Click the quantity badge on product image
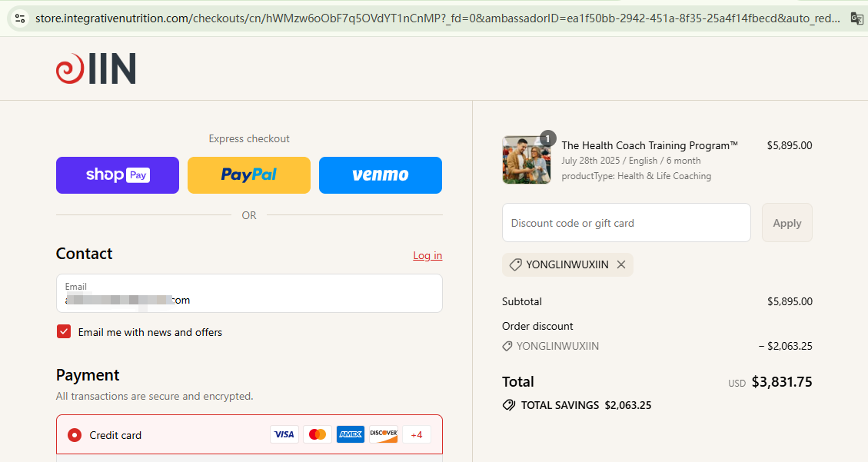Image resolution: width=868 pixels, height=462 pixels. (x=547, y=138)
